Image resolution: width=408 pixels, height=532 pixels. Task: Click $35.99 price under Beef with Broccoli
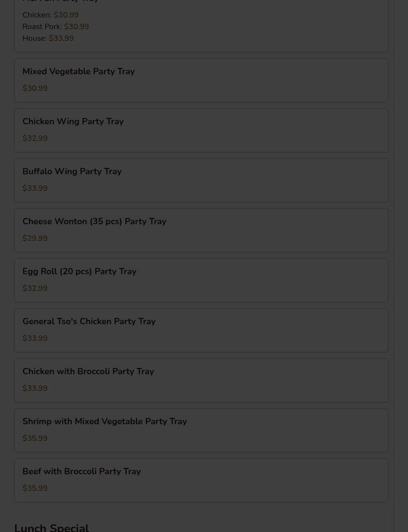pos(35,488)
